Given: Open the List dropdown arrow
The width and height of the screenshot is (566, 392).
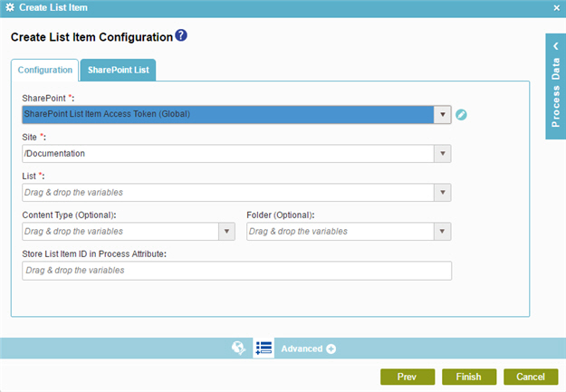Looking at the screenshot, I should pos(443,193).
